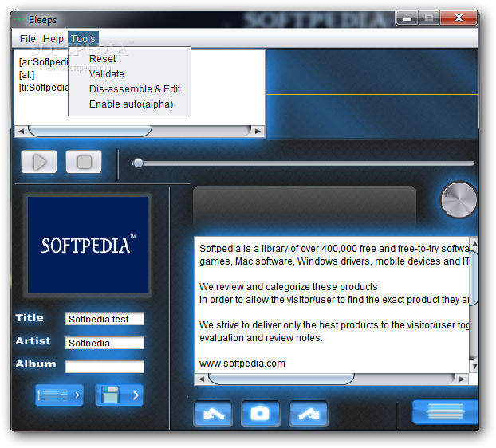Click the camera snapshot button
This screenshot has width=496, height=448.
[260, 414]
